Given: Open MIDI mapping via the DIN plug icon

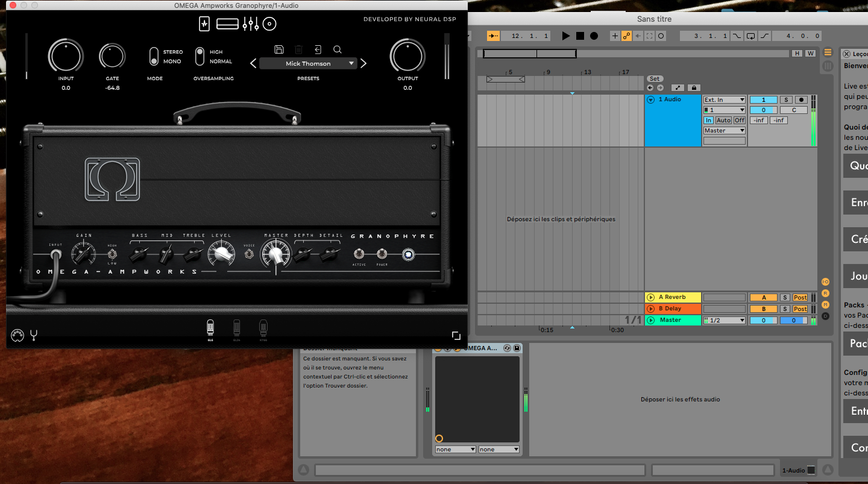Looking at the screenshot, I should [x=17, y=335].
